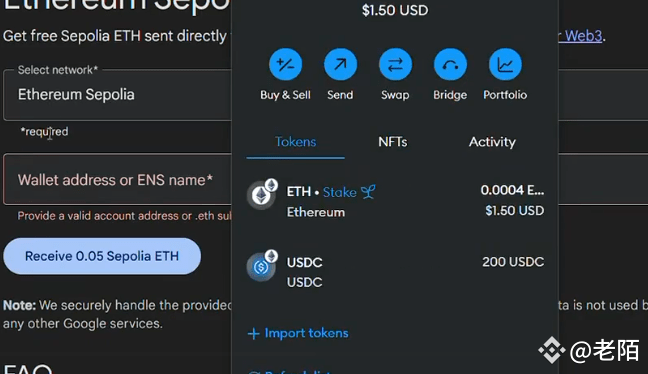This screenshot has width=648, height=374.
Task: Click the plus icon beside Import tokens
Action: [253, 334]
